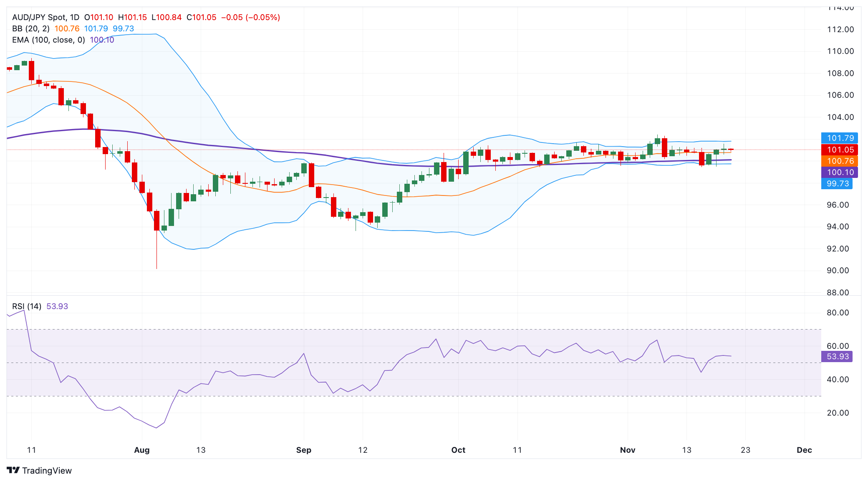Viewport: 868px width, 482px height.
Task: Click the 53.93 RSI value tag
Action: point(837,356)
